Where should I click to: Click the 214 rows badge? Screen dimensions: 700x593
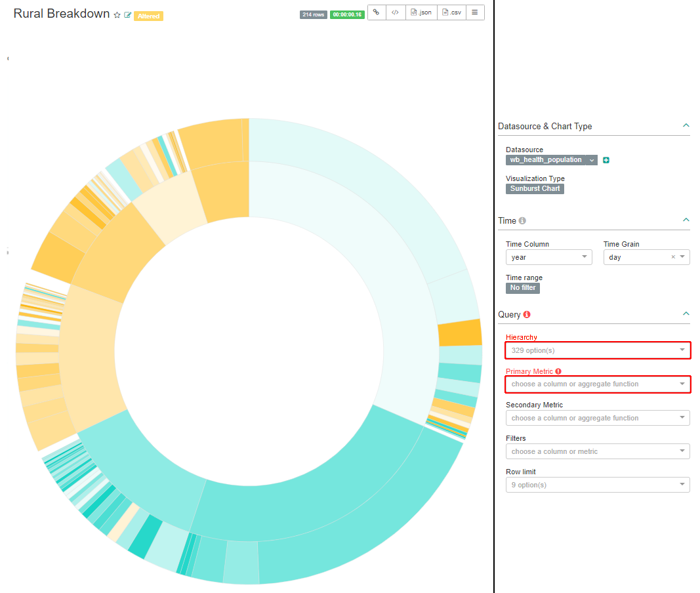[x=313, y=14]
